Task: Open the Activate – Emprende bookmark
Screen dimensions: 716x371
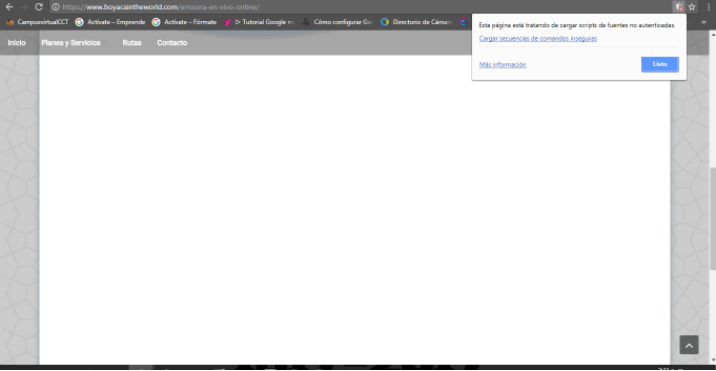Action: (x=110, y=21)
